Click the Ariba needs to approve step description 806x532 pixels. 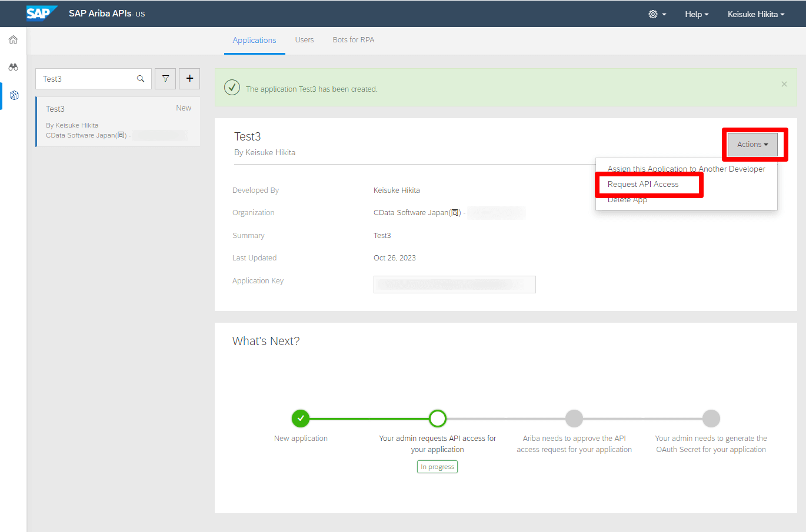(x=574, y=444)
